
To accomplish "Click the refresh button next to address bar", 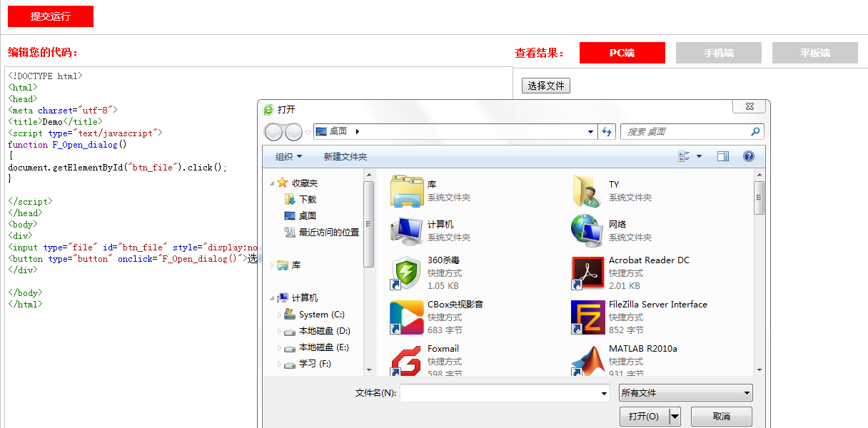I will point(607,131).
